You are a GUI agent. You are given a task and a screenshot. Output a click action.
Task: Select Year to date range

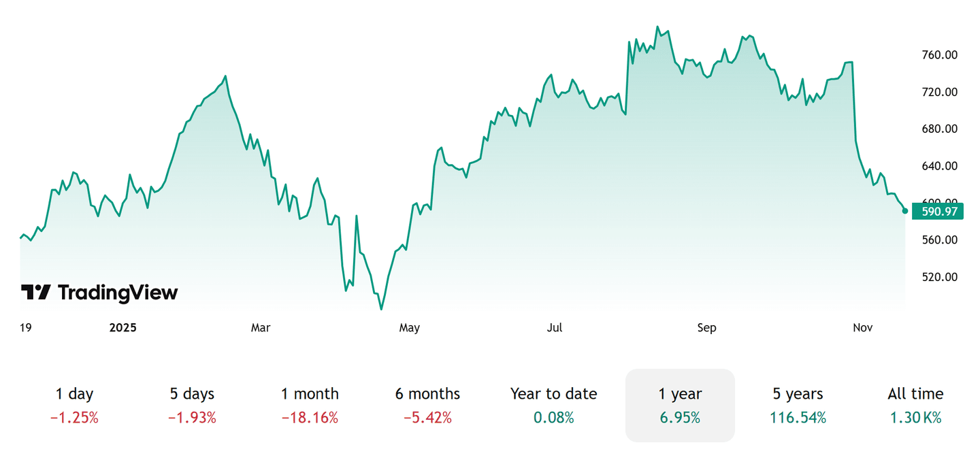[x=553, y=393]
